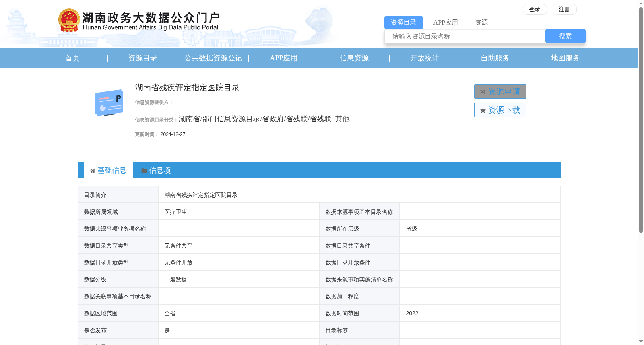Image resolution: width=644 pixels, height=345 pixels.
Task: Open 资源目录 in the main navigation bar
Action: point(143,58)
